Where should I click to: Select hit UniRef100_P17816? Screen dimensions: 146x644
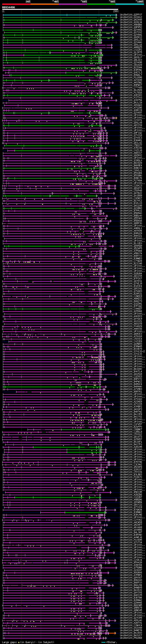click(x=131, y=93)
